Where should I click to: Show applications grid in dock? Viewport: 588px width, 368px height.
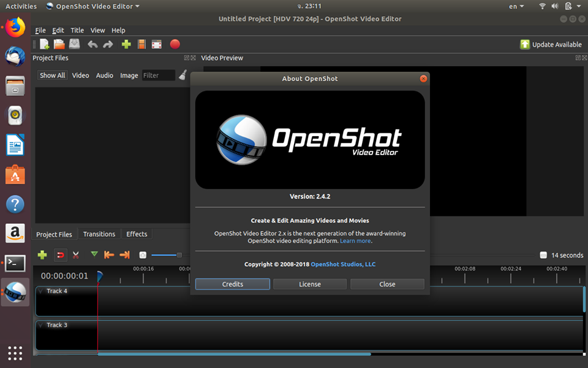coord(15,353)
